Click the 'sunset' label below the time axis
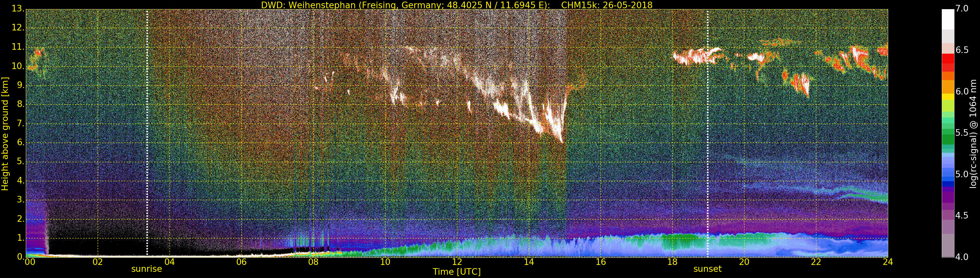Image resolution: width=980 pixels, height=278 pixels. coord(707,269)
